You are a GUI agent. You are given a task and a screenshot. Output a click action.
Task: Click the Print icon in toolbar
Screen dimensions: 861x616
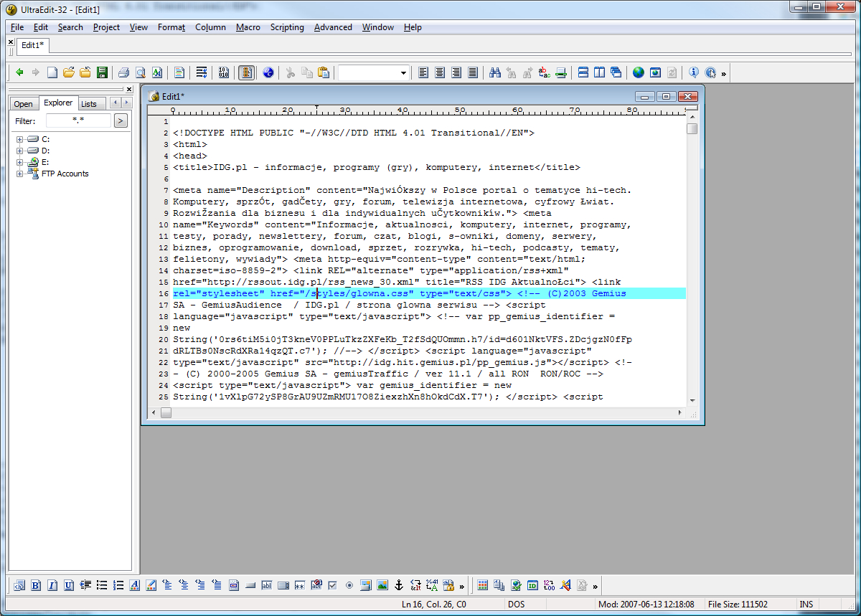pyautogui.click(x=123, y=72)
